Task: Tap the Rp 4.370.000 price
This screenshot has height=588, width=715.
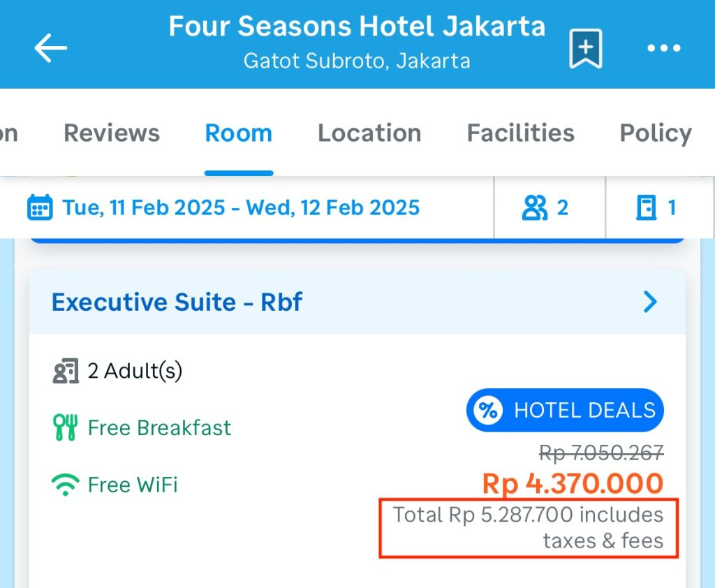Action: click(573, 483)
